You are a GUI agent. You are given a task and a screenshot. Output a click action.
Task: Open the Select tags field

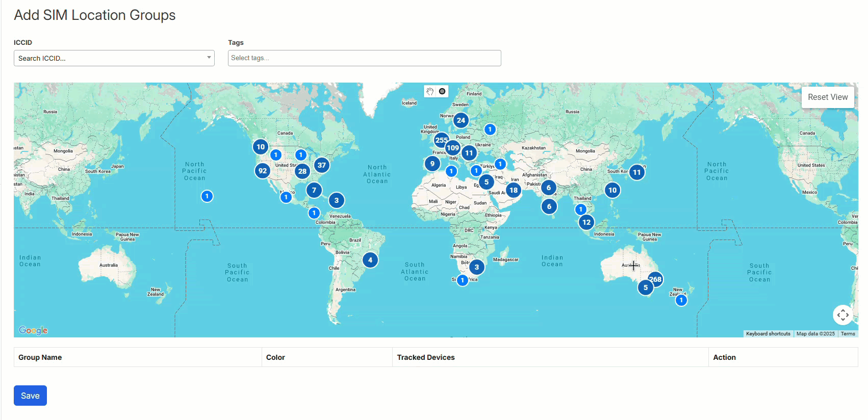click(x=364, y=58)
